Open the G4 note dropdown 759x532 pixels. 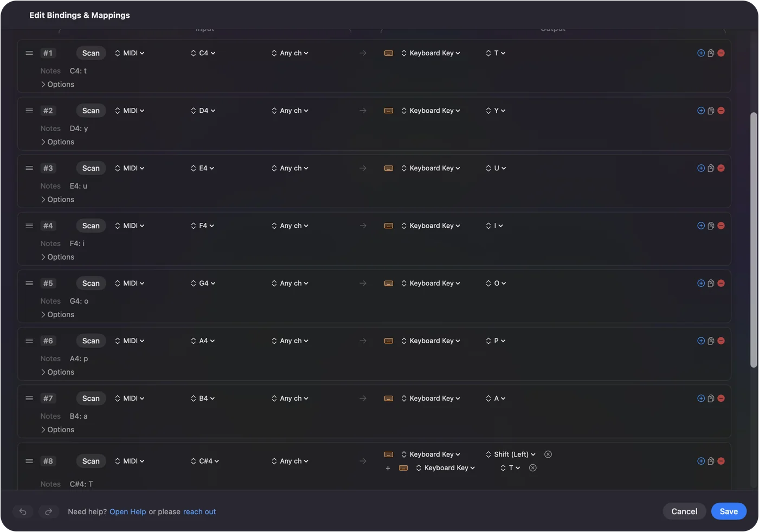[x=203, y=283]
